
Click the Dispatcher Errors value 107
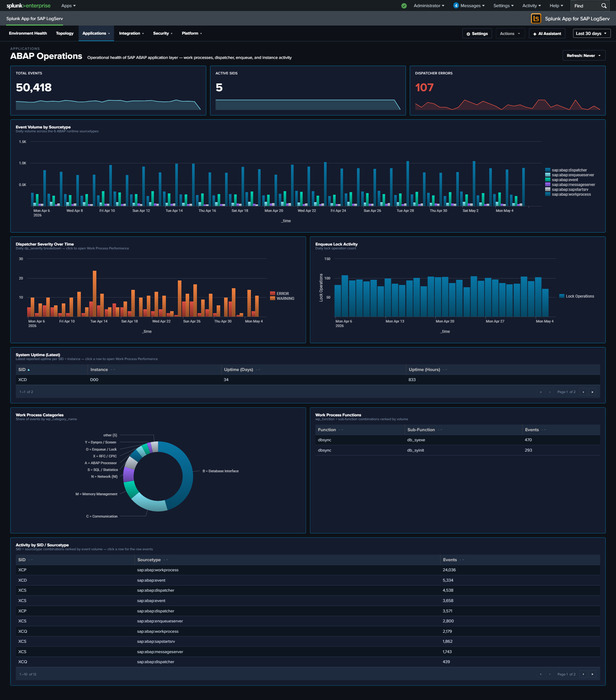tap(424, 87)
